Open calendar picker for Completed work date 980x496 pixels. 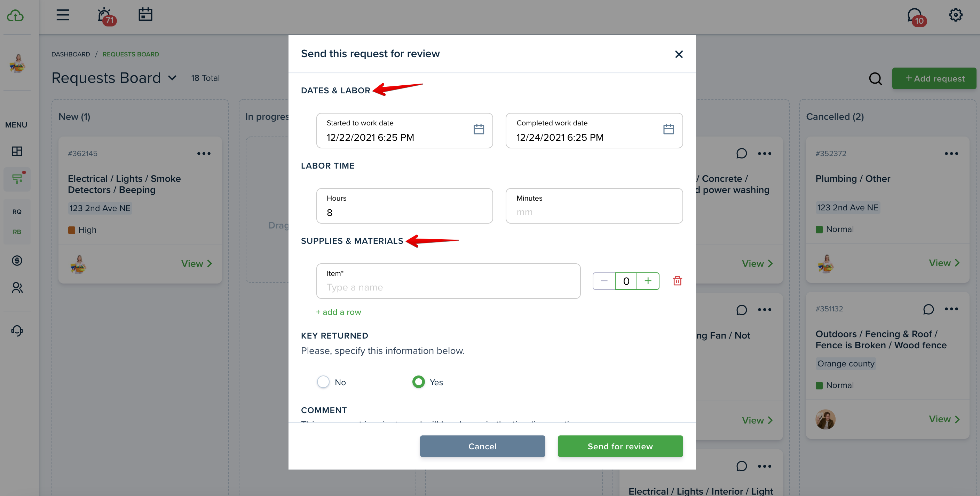[669, 130]
